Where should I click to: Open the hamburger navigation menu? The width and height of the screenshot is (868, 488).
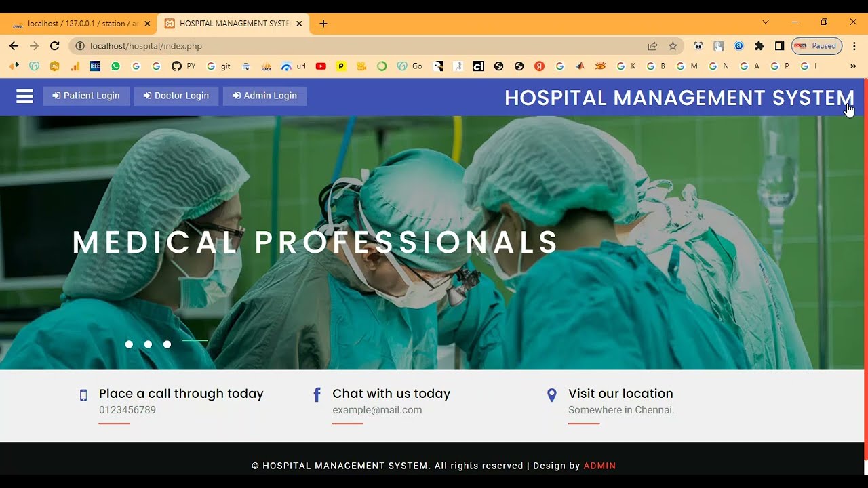(x=24, y=96)
